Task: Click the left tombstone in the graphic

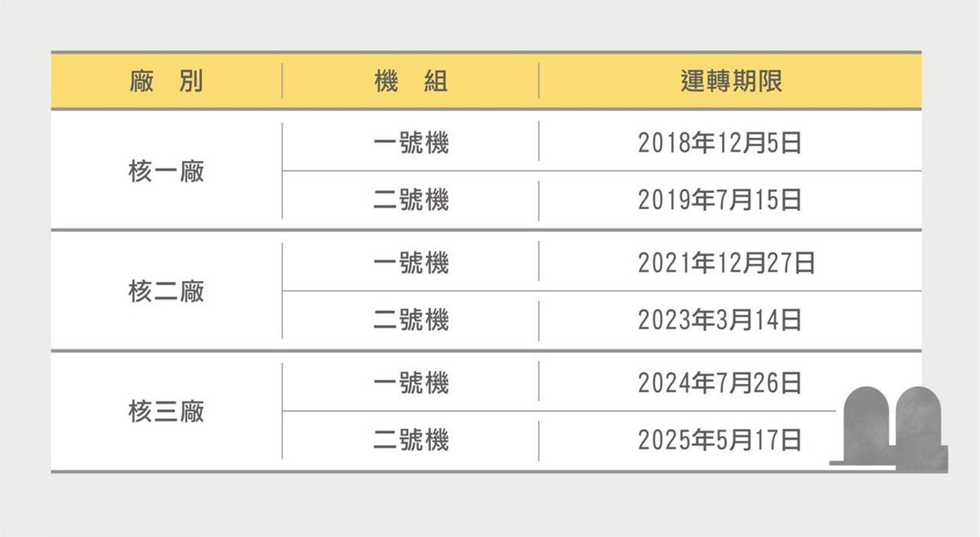Action: [865, 424]
